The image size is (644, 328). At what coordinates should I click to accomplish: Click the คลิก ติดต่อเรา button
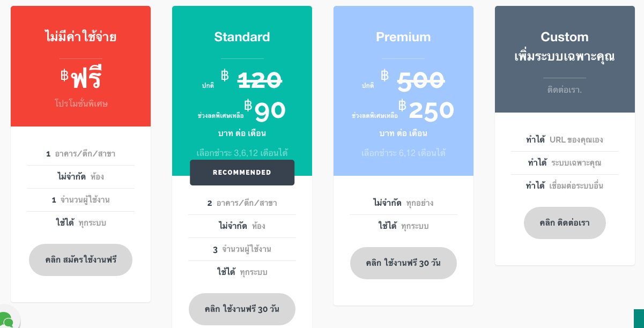click(x=565, y=223)
